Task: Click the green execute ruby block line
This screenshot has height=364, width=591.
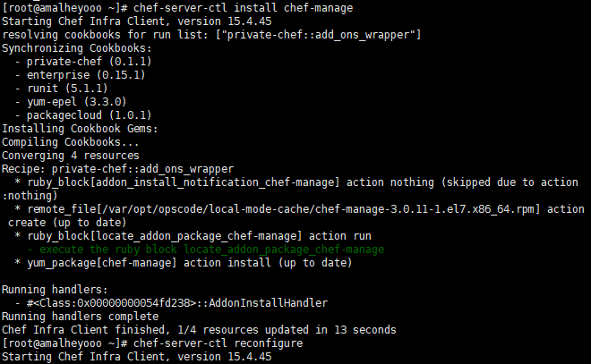Action: click(x=206, y=250)
